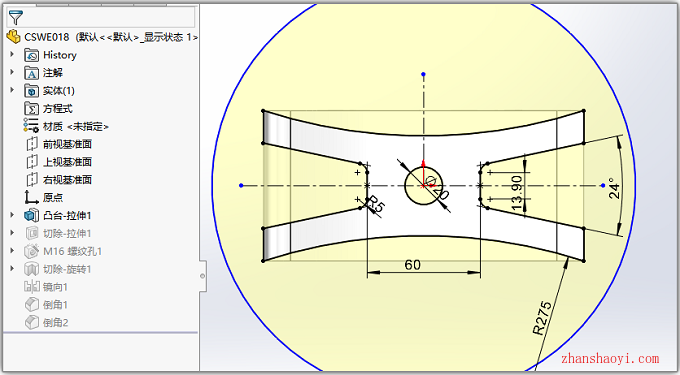Select the R275 radius dimension
This screenshot has height=375, width=680.
(x=543, y=318)
